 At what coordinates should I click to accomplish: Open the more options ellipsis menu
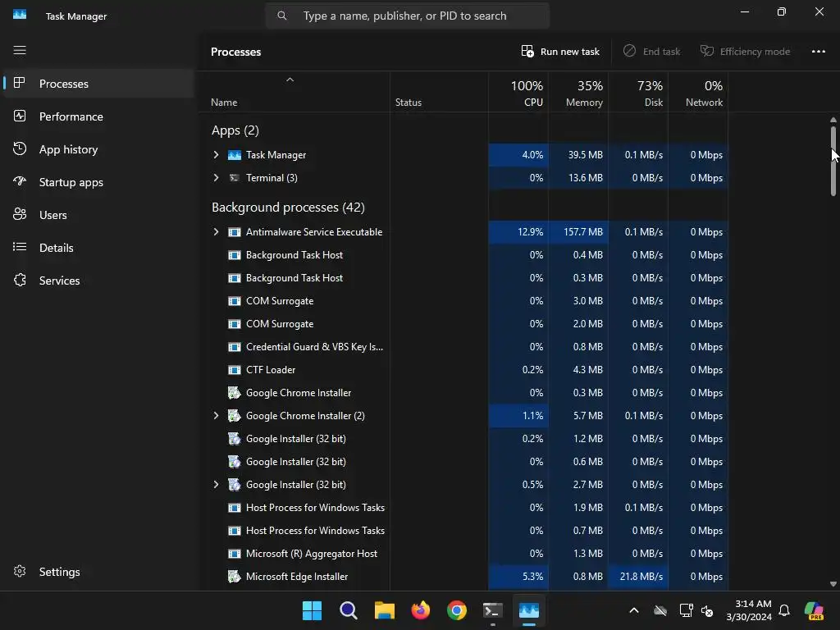point(819,52)
